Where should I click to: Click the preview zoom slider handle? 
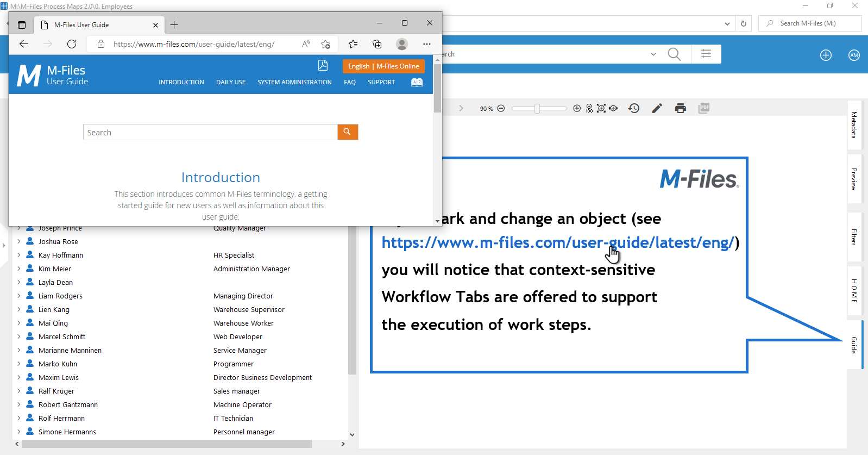[537, 109]
